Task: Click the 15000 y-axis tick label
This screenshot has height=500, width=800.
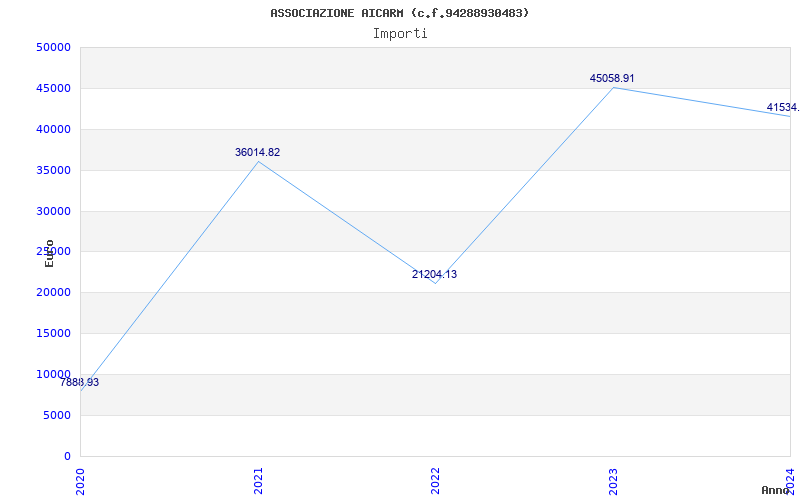Action: point(53,333)
